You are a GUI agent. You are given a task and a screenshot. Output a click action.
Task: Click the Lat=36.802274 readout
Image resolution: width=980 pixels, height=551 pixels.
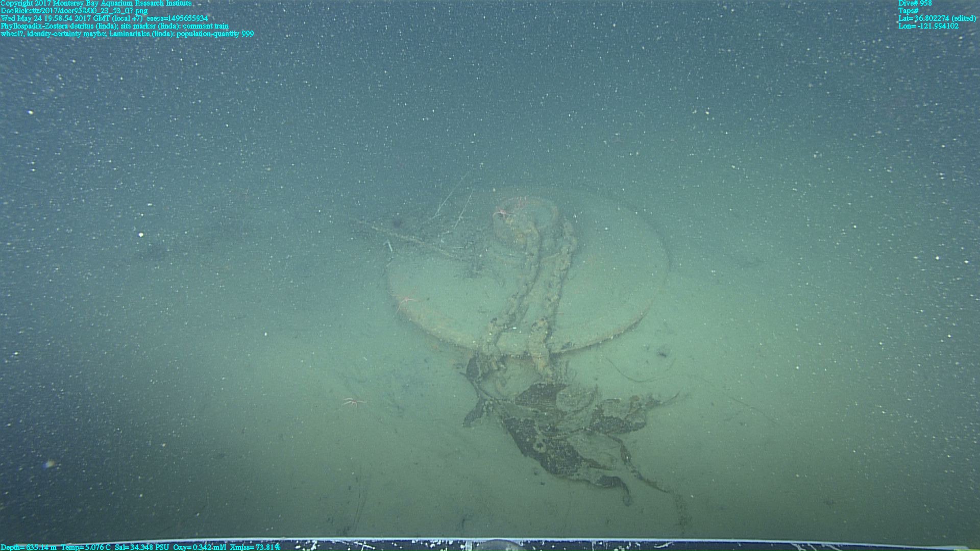[x=937, y=18]
